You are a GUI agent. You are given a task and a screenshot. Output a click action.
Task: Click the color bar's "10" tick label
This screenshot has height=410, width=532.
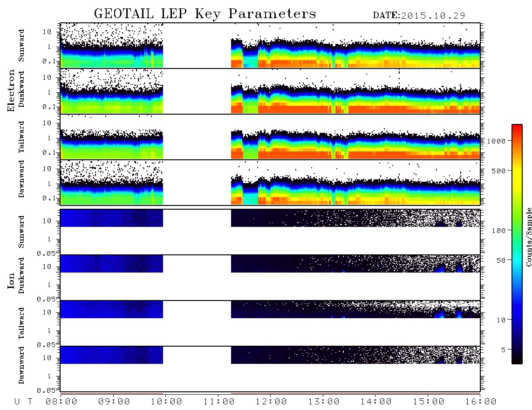pos(501,320)
